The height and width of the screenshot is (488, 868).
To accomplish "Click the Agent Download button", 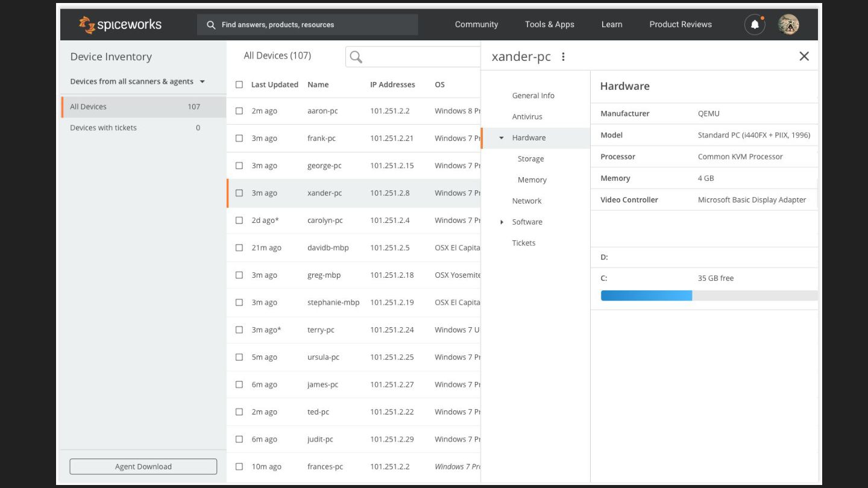I will tap(143, 466).
